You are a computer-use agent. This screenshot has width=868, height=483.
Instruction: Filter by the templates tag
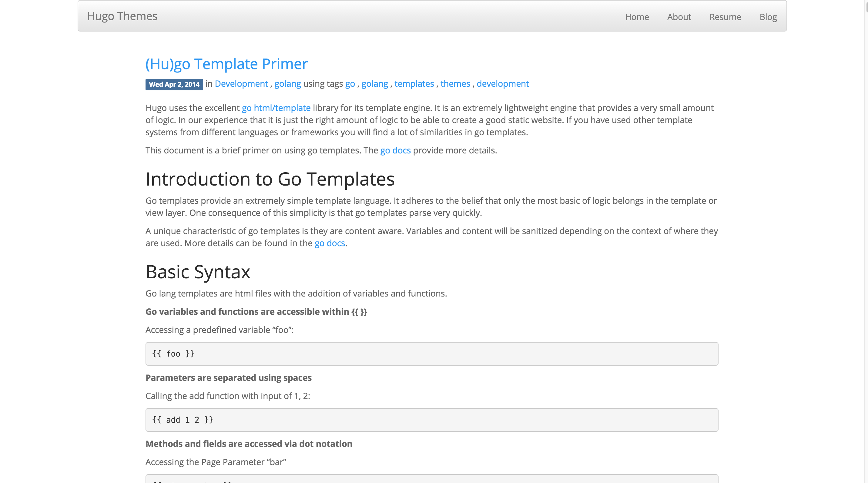click(x=414, y=84)
